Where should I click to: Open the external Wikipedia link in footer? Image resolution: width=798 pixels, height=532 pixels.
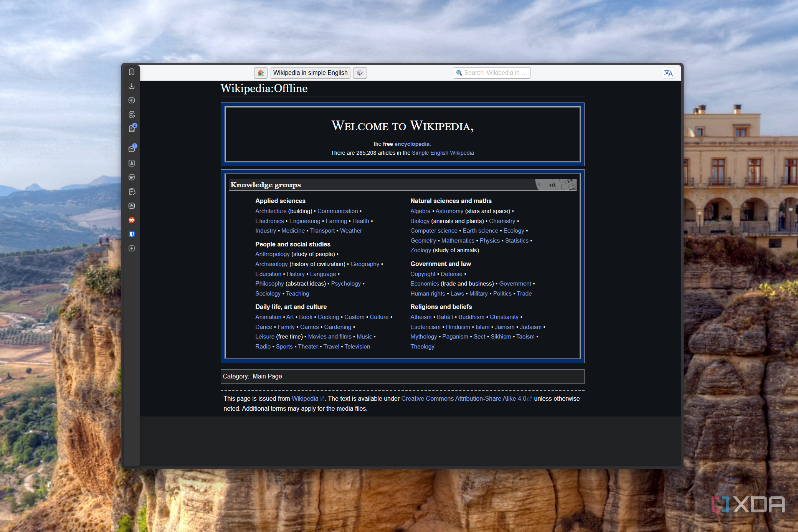308,399
